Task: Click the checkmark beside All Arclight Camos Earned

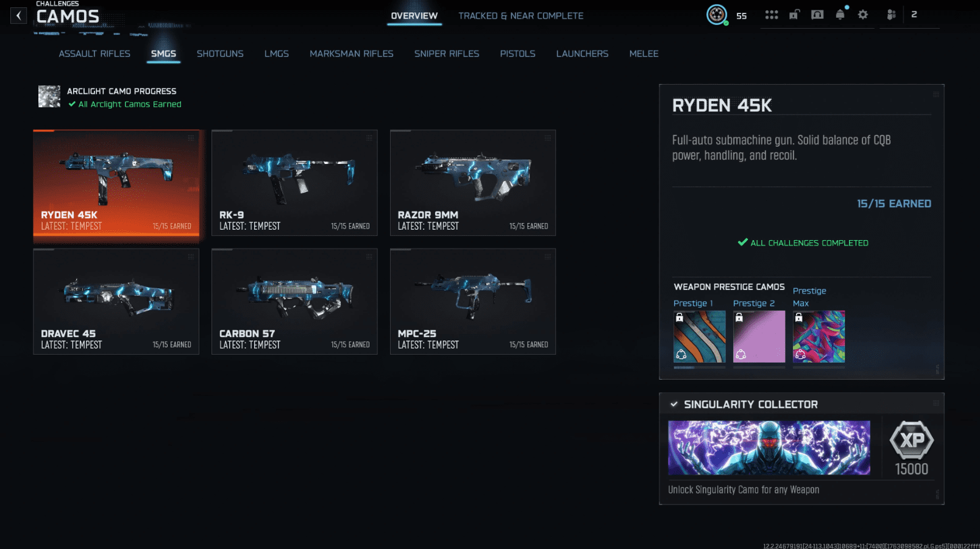Action: [73, 104]
